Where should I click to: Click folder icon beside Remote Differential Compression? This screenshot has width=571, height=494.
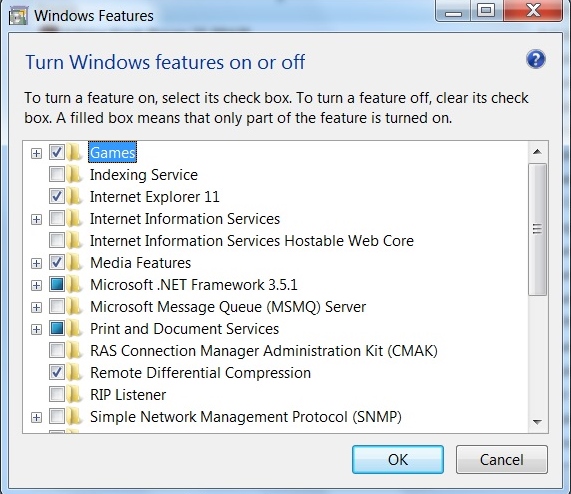pyautogui.click(x=75, y=372)
